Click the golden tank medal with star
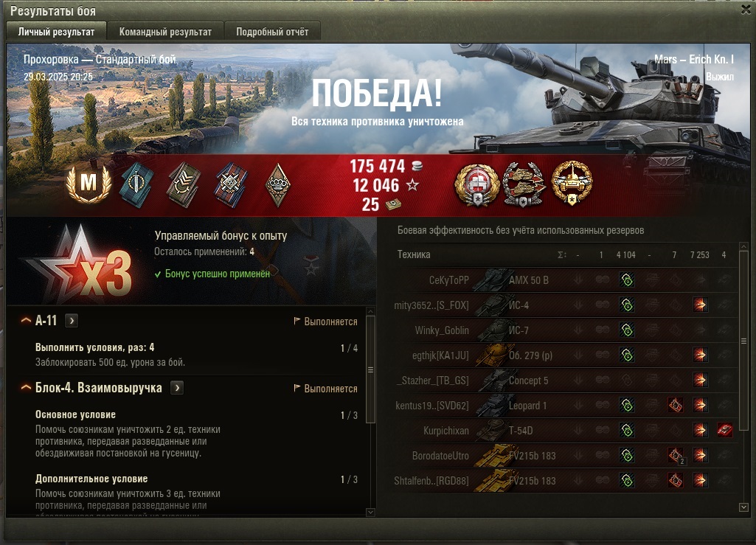 572,183
